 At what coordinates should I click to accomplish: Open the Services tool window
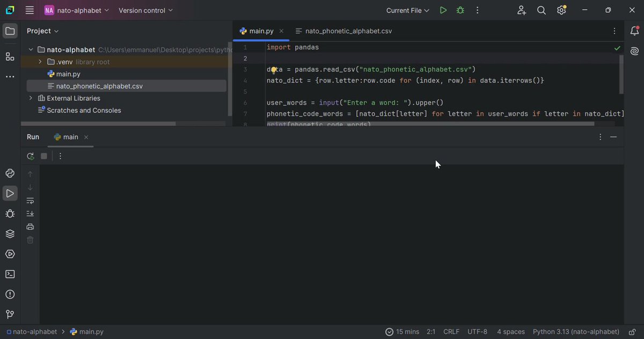[x=10, y=254]
